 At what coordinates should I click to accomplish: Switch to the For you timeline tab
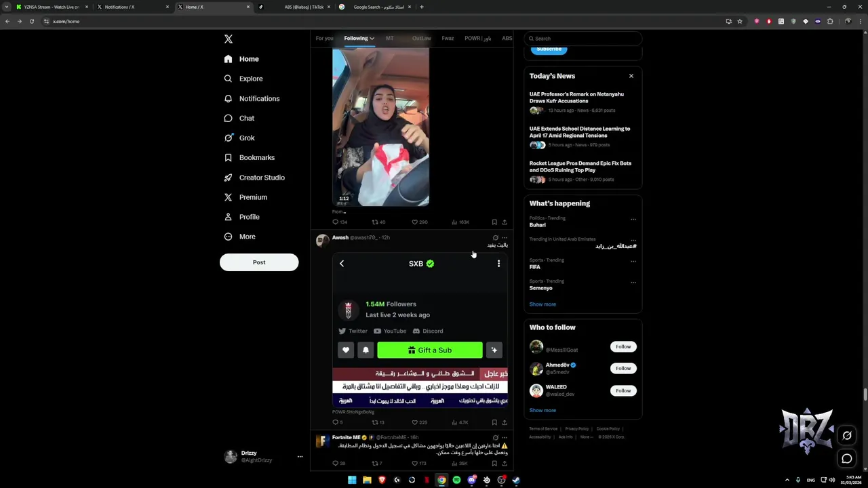click(x=324, y=39)
